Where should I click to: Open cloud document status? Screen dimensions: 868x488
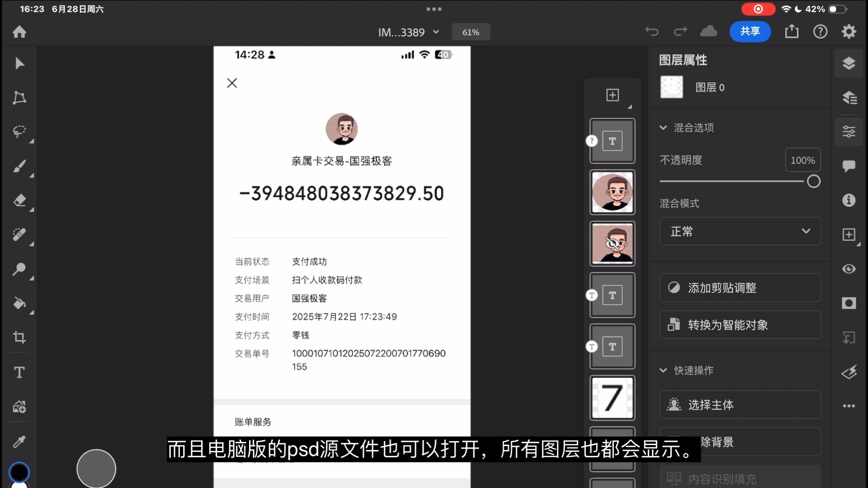coord(708,32)
